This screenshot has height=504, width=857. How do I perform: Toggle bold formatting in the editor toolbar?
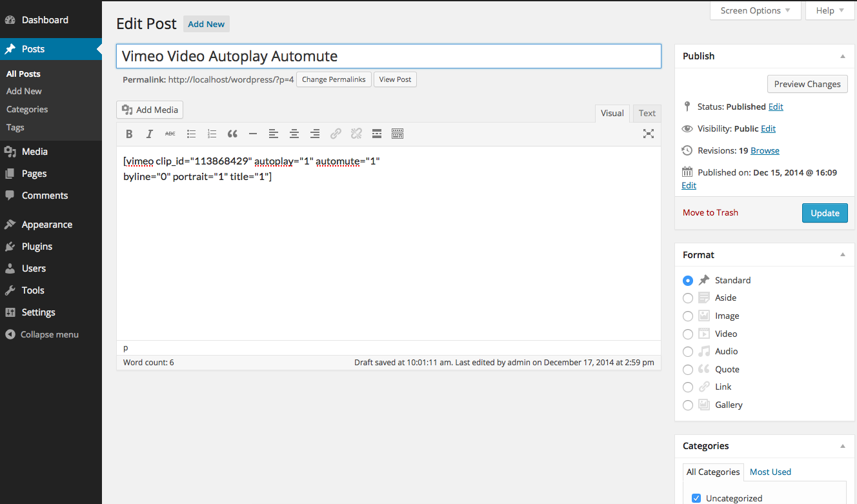pos(129,134)
